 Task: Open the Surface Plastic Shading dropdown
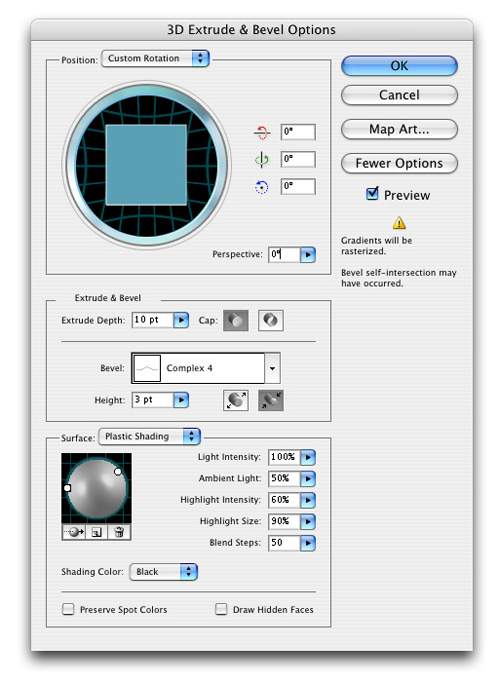150,437
